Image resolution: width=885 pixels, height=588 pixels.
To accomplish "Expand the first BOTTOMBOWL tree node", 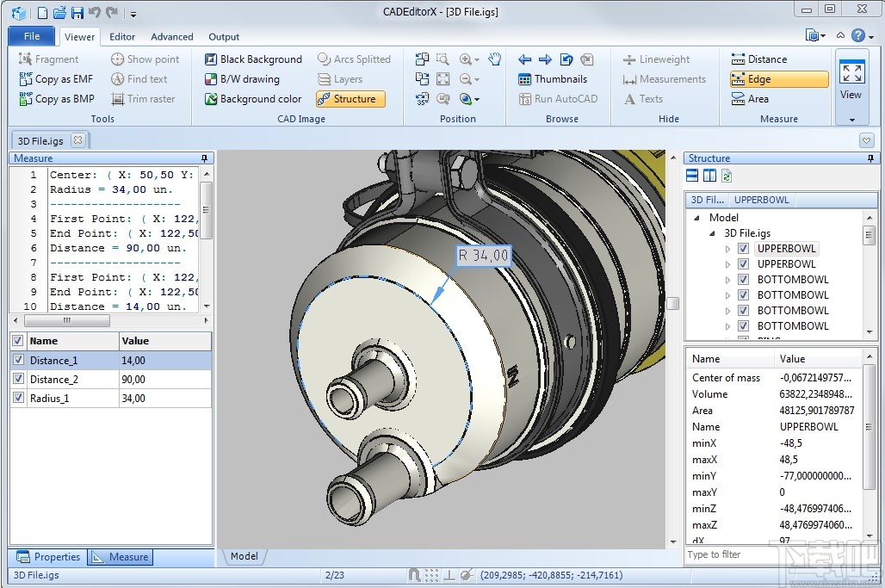I will point(727,280).
